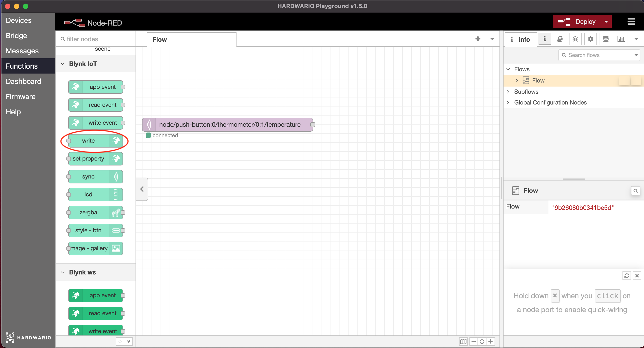The height and width of the screenshot is (348, 644).
Task: Click the flow ID value 9b26080b0341be5d
Action: point(583,207)
